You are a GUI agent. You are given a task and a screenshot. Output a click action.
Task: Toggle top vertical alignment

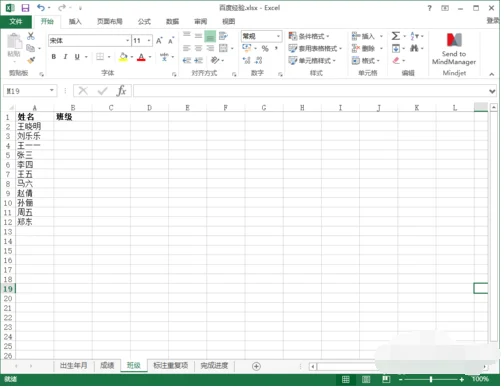click(x=187, y=35)
